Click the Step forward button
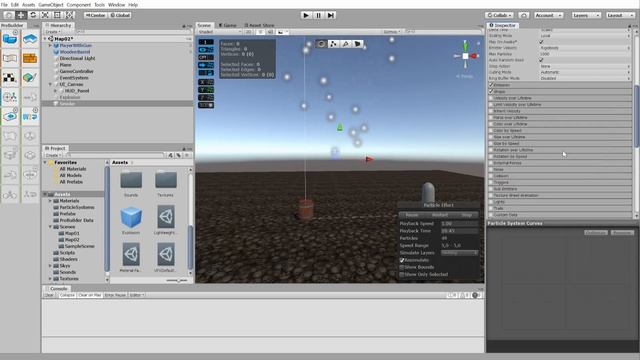This screenshot has height=360, width=640. [x=331, y=15]
